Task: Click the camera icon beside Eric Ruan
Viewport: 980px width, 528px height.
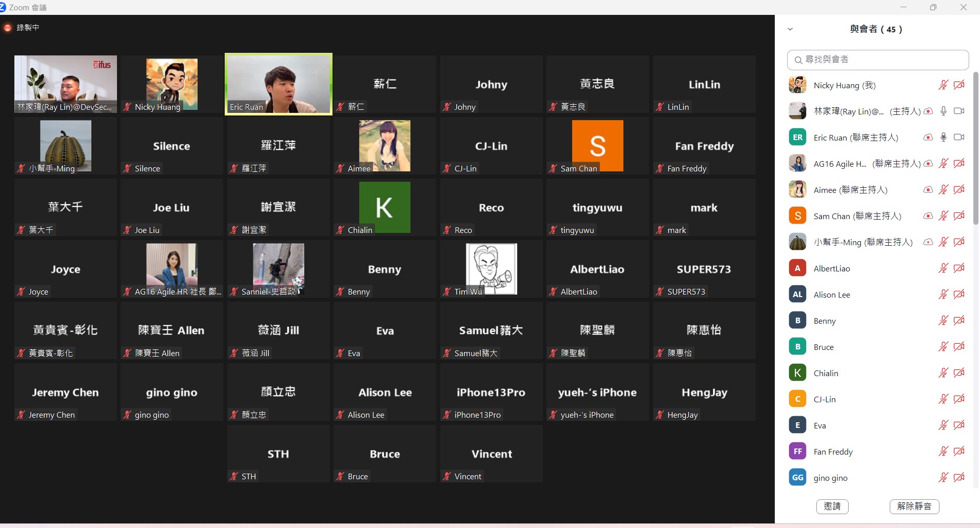Action: click(x=958, y=138)
